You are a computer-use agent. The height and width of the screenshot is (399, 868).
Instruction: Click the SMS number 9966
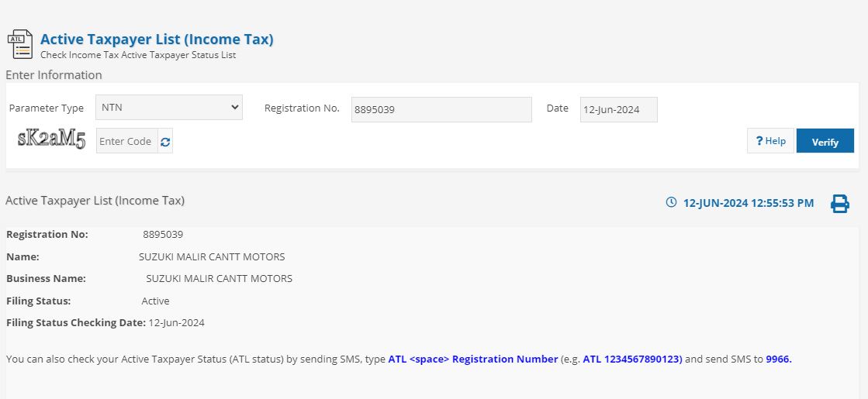(x=778, y=359)
